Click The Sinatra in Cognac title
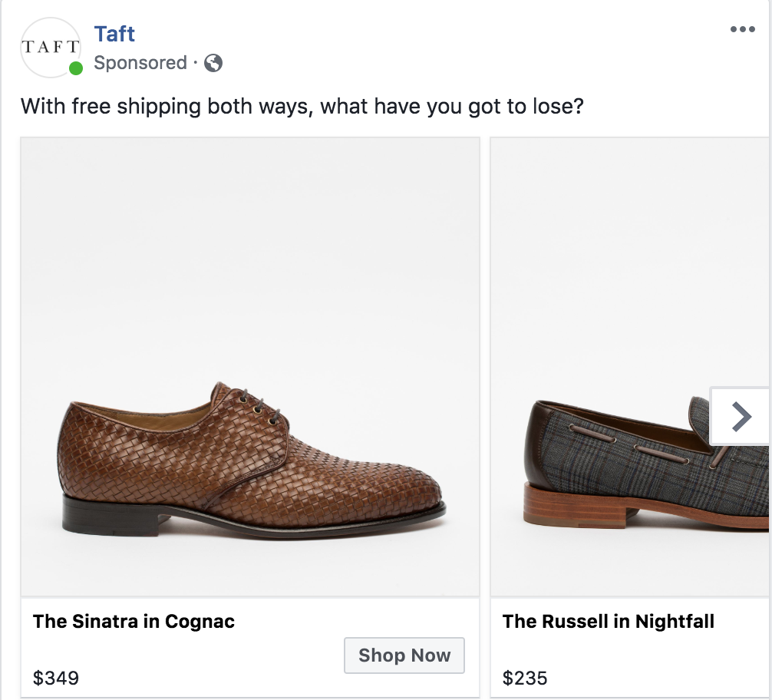 pos(134,621)
